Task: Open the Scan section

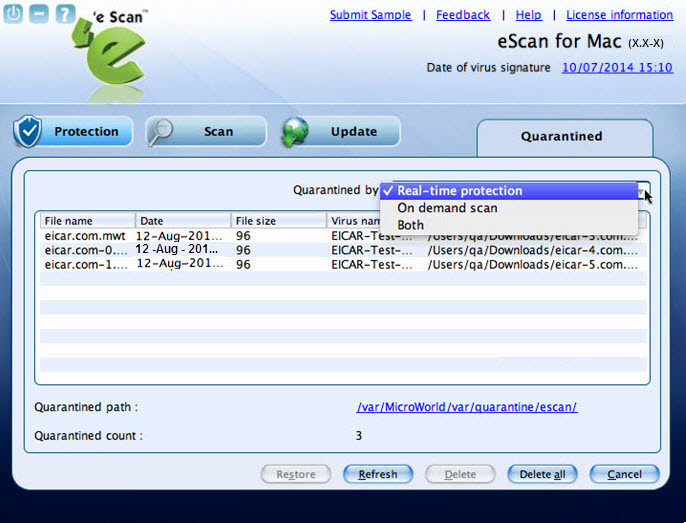Action: 206,131
